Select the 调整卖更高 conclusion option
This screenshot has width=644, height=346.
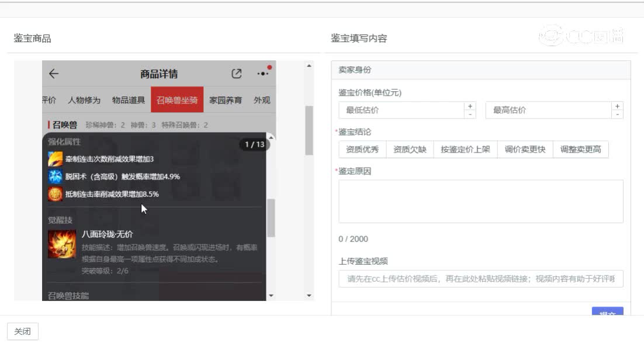pyautogui.click(x=581, y=149)
